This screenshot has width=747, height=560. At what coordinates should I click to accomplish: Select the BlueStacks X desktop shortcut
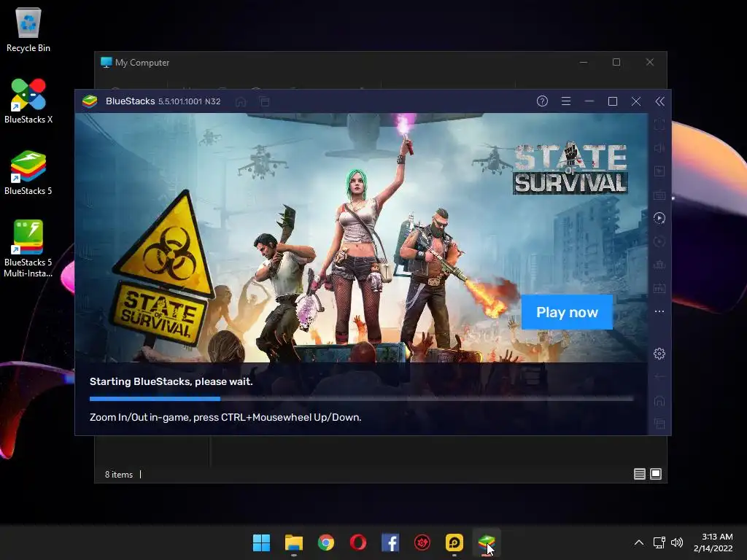pos(28,101)
